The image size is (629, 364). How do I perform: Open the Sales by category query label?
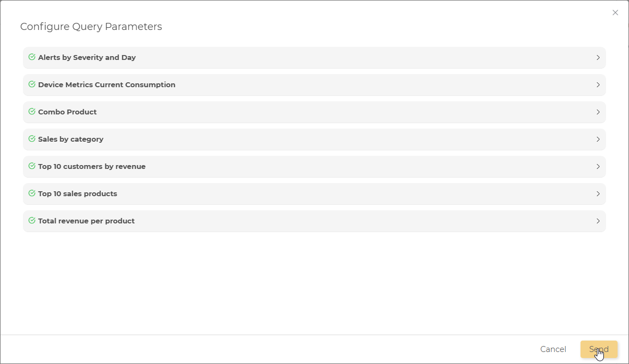[x=71, y=139]
